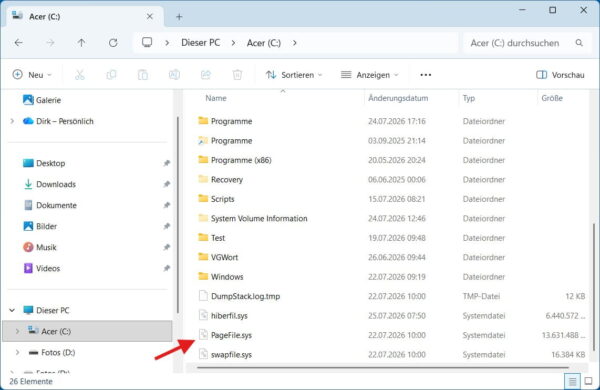
Task: Select the Acer (C:) window tab
Action: point(84,16)
